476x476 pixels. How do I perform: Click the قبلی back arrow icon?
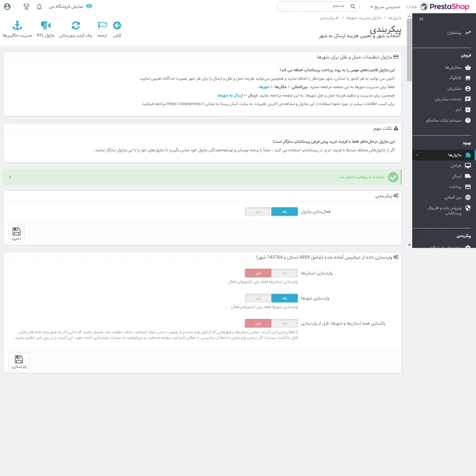click(117, 26)
